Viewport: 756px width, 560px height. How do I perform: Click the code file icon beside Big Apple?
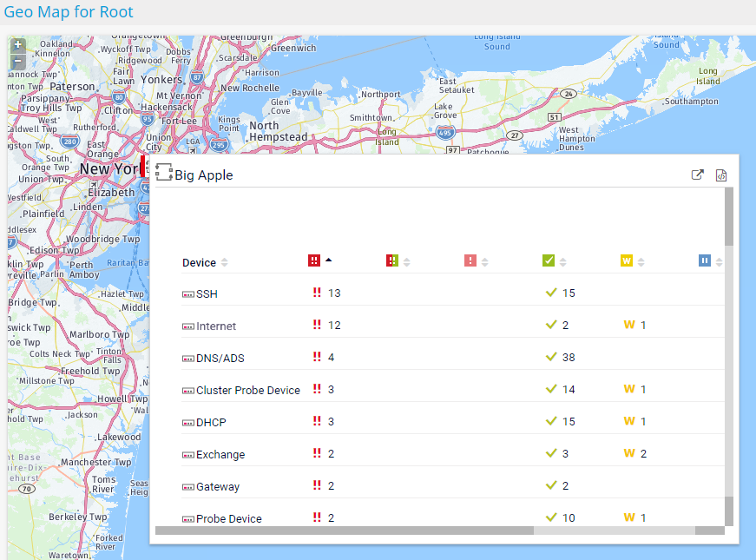720,175
